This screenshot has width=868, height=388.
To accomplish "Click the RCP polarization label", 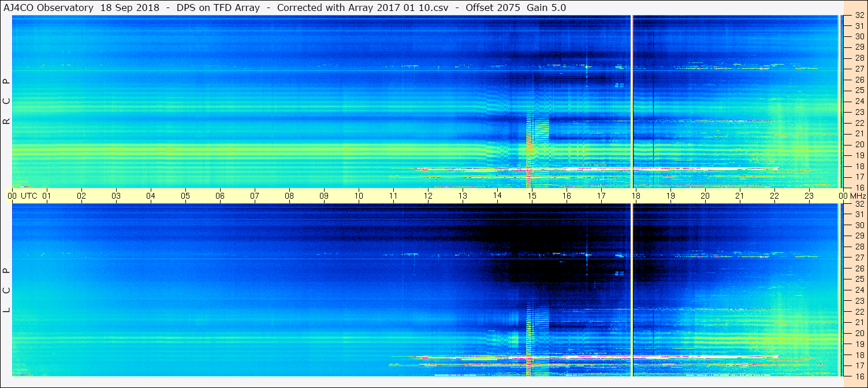I will coord(7,102).
